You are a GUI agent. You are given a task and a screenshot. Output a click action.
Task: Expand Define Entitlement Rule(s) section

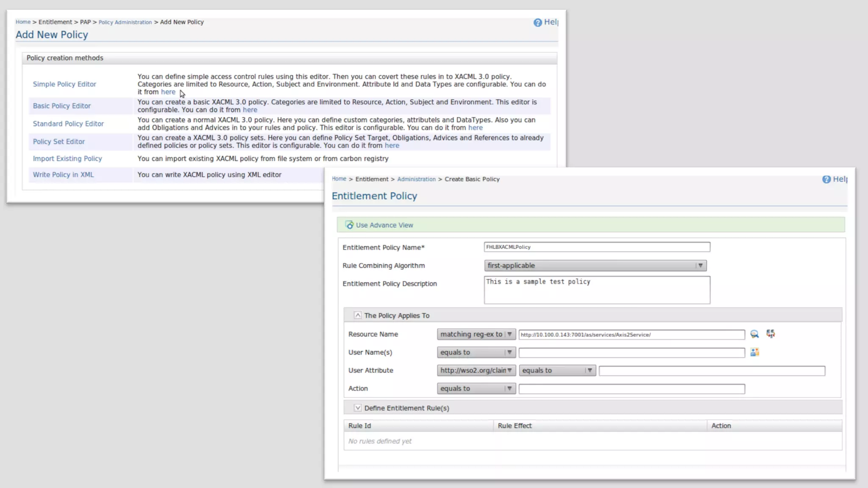358,408
